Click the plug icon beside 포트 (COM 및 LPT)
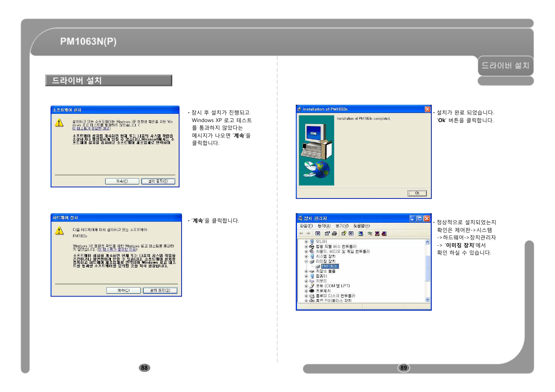 [x=312, y=286]
